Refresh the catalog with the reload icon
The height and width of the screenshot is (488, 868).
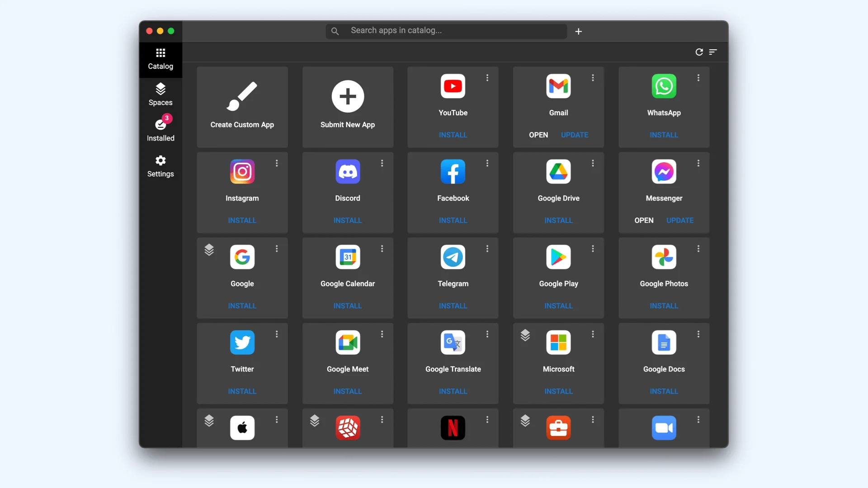click(699, 52)
